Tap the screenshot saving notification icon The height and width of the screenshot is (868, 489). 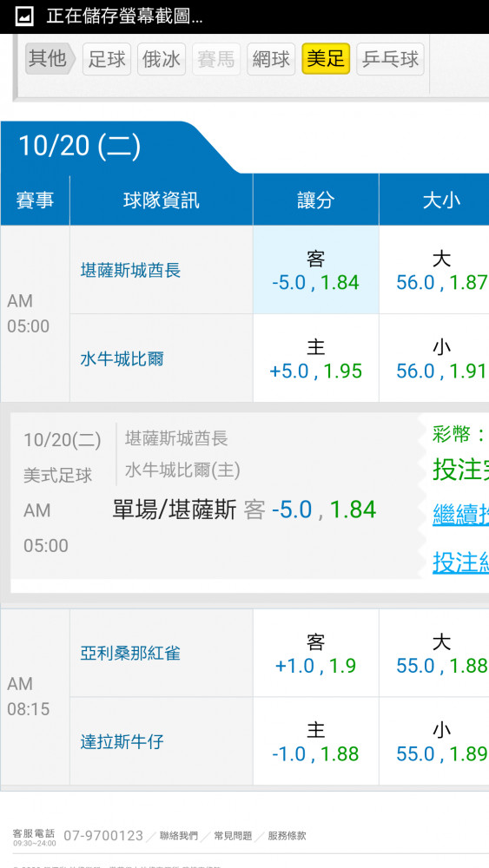(x=23, y=16)
